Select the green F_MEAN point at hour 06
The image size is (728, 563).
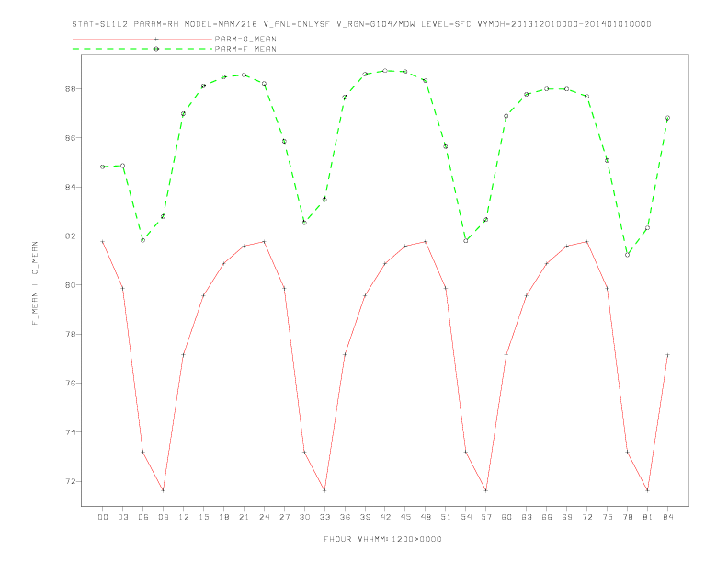pos(143,240)
